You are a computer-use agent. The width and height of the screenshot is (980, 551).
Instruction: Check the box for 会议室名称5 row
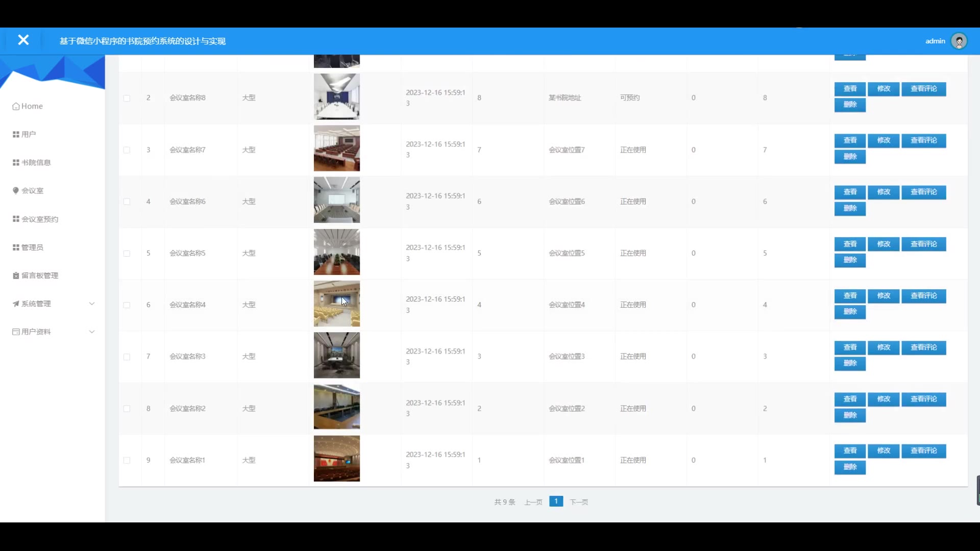[x=127, y=254]
